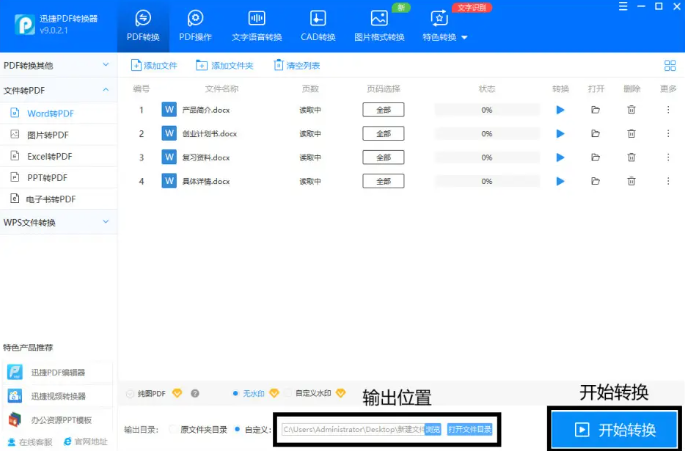Open 办公资源PPT模板 recommended product
The image size is (685, 451).
(x=57, y=420)
